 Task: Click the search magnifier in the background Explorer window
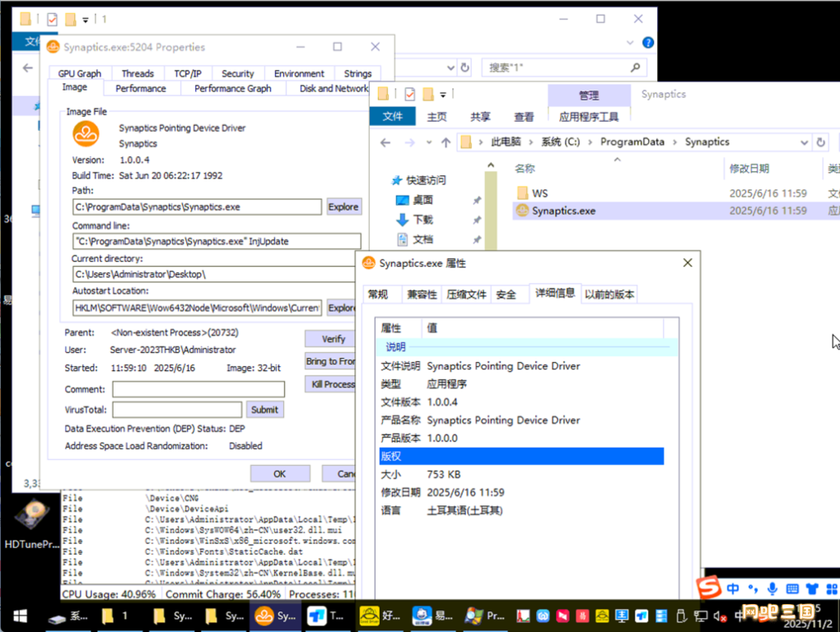pyautogui.click(x=635, y=67)
